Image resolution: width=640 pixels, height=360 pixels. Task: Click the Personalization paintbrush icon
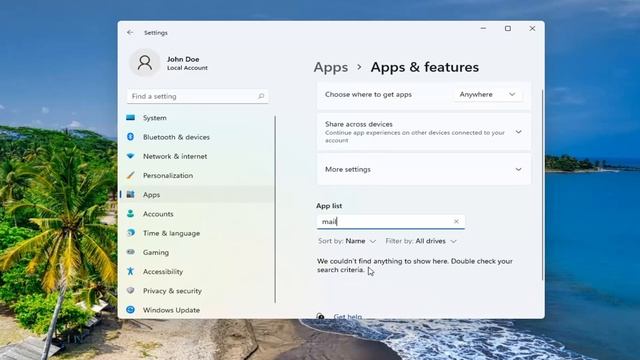(131, 175)
